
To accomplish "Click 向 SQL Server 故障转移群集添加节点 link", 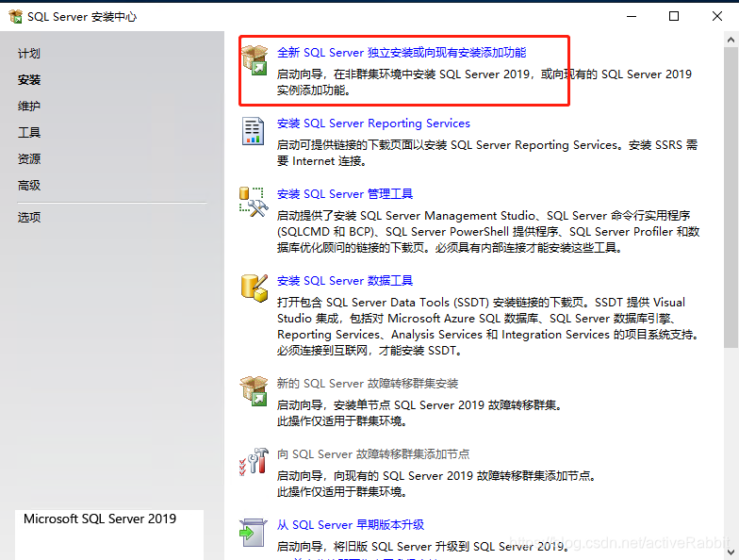I will (x=373, y=454).
